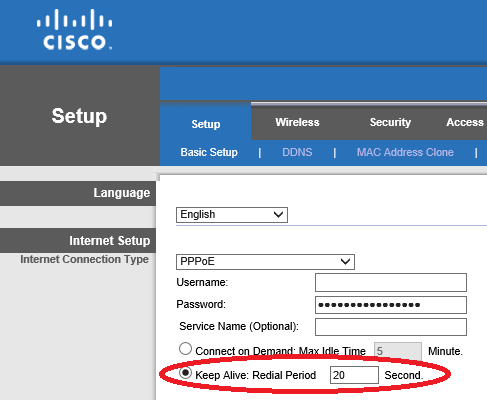This screenshot has width=487, height=400.
Task: Go to the Access tab
Action: pos(465,122)
